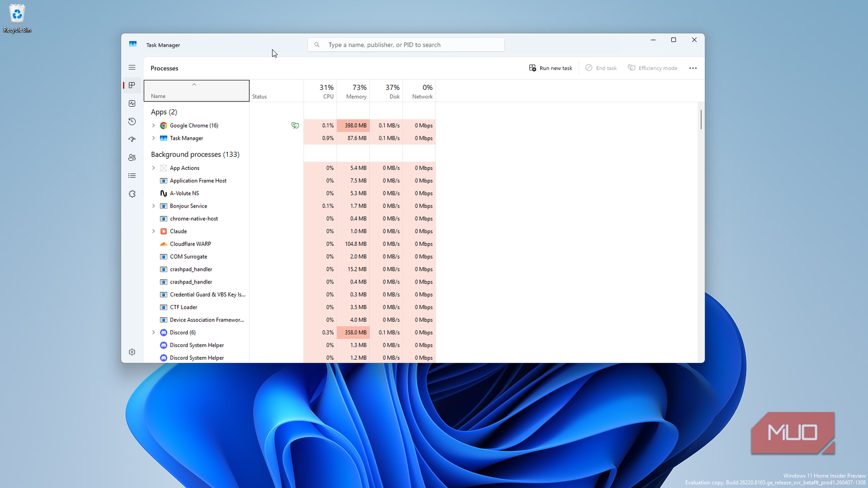Click the Run new task button
Screen dimensions: 868x488
tap(550, 68)
